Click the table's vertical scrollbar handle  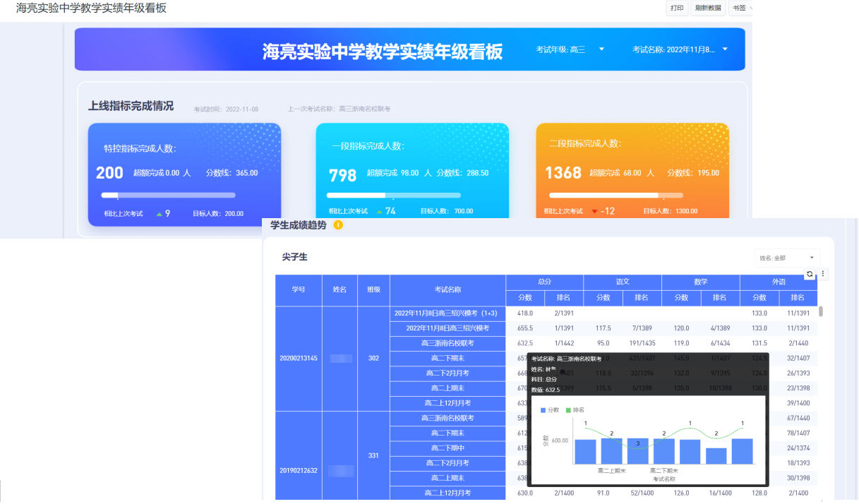(820, 311)
